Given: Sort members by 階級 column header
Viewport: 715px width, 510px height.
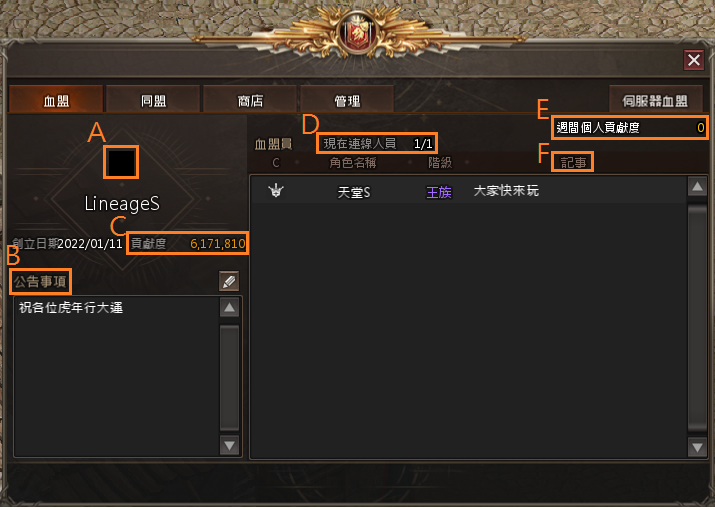Looking at the screenshot, I should (440, 163).
